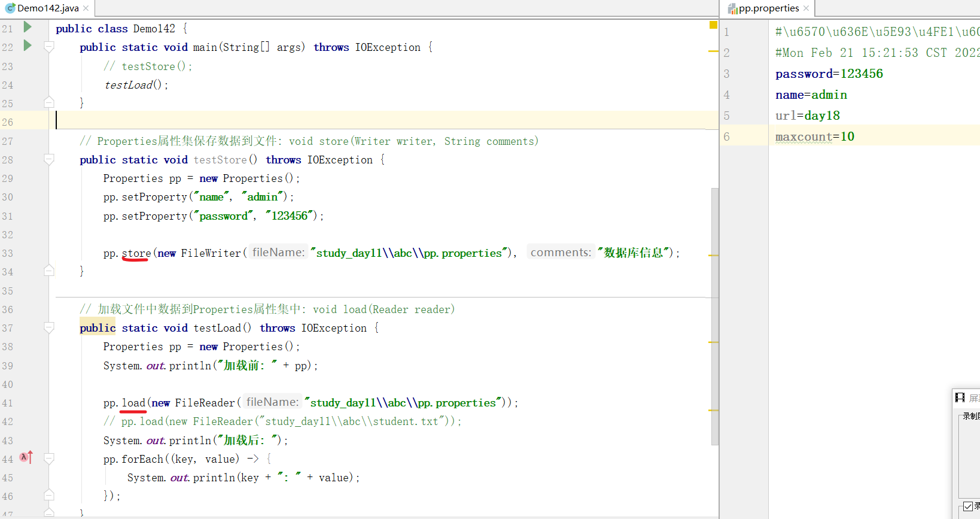
Task: Jump to the warning stripe mark beside line 33
Action: point(713,255)
